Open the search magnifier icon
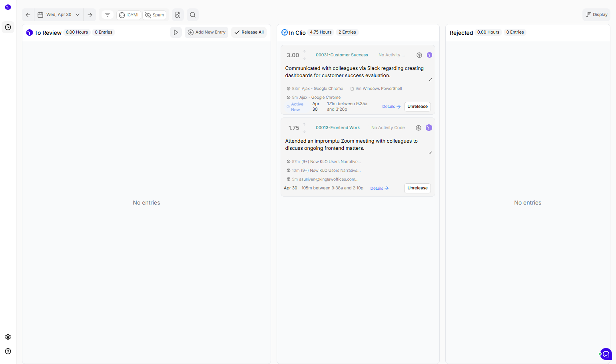This screenshot has height=364, width=616. coord(193,15)
